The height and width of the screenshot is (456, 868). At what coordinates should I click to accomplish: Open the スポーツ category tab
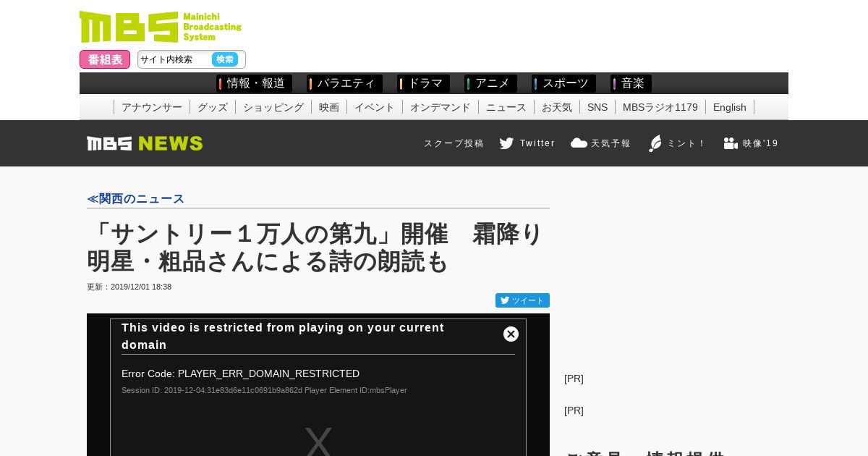tap(563, 83)
